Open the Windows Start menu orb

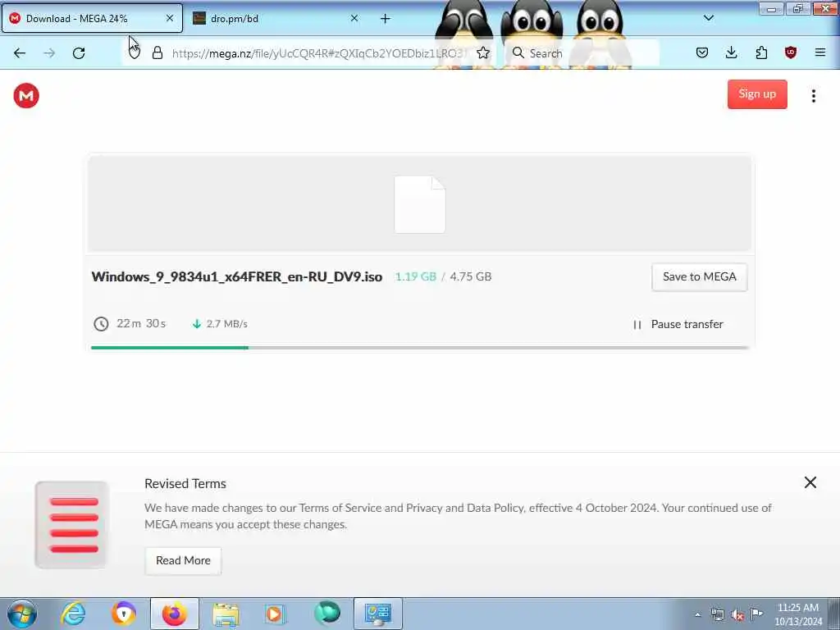tap(22, 614)
